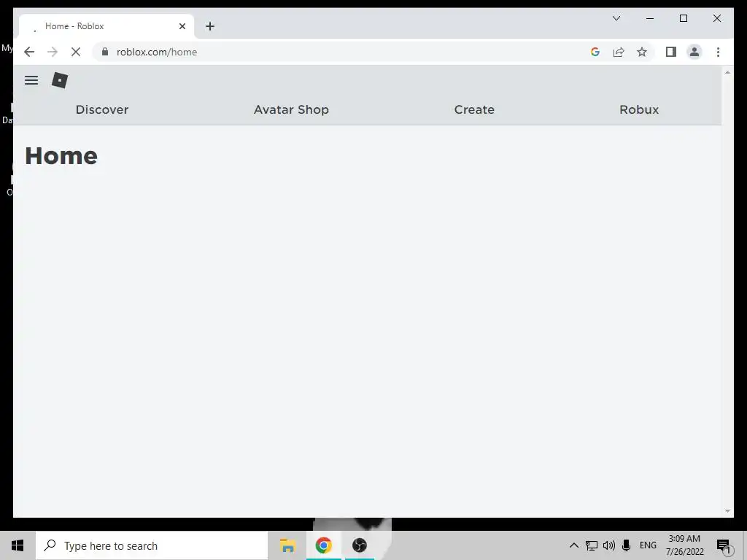This screenshot has width=747, height=560.
Task: Minimize the Chrome window
Action: [650, 18]
